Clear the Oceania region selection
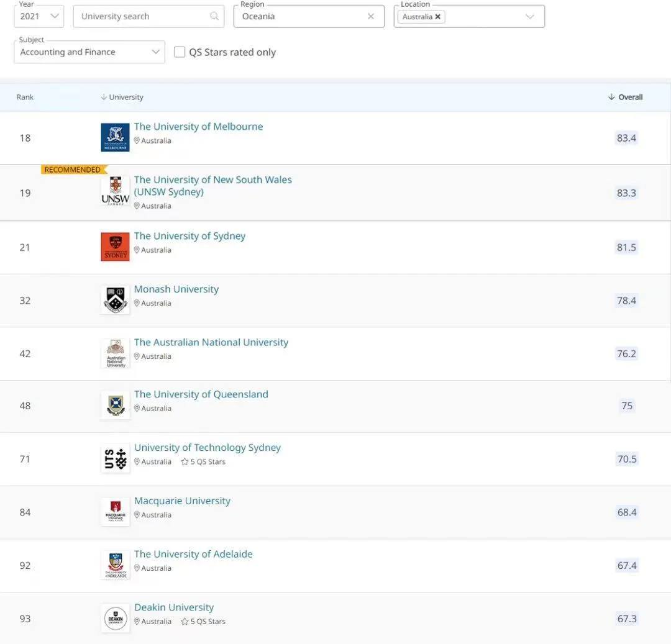 [x=370, y=16]
